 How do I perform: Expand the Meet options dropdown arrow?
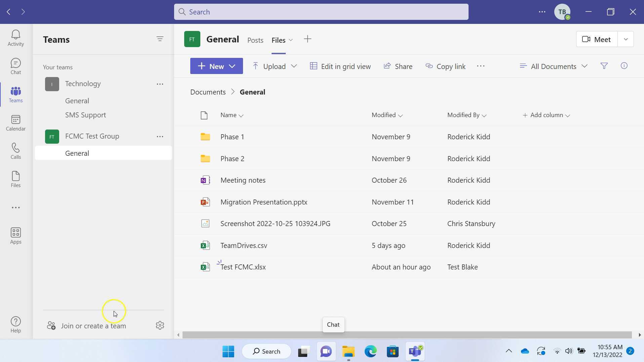click(x=626, y=39)
